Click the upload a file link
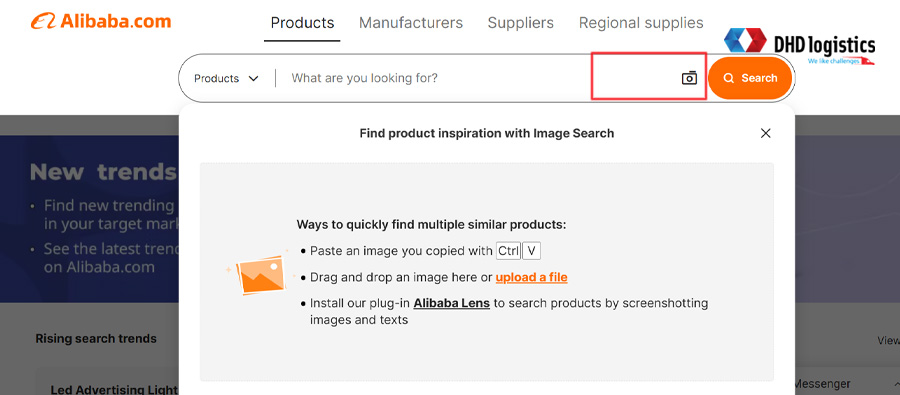The height and width of the screenshot is (395, 900). (x=532, y=277)
